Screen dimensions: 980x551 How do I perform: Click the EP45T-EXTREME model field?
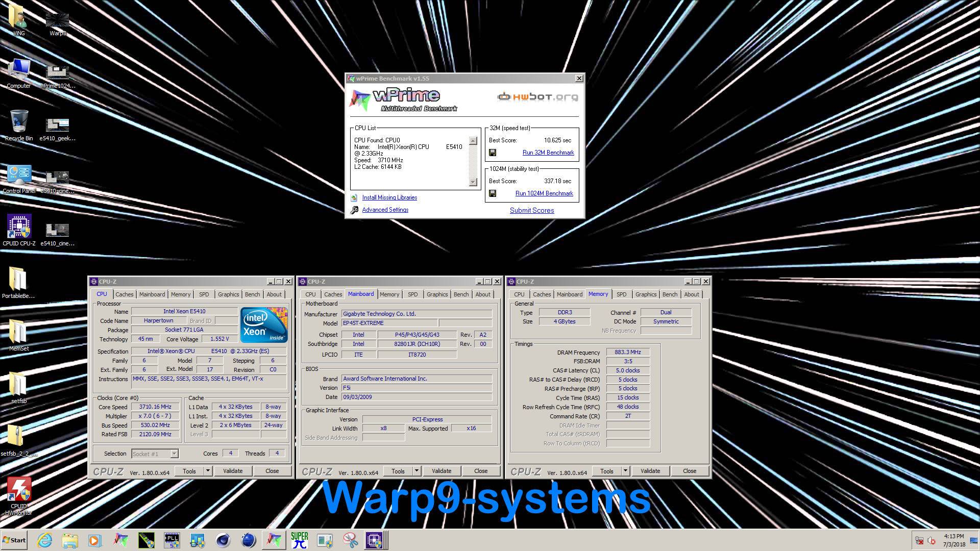(389, 323)
